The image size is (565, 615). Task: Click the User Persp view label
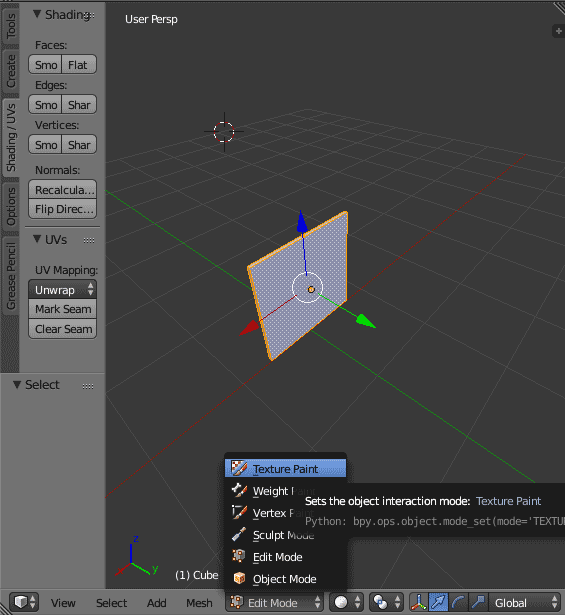[151, 19]
